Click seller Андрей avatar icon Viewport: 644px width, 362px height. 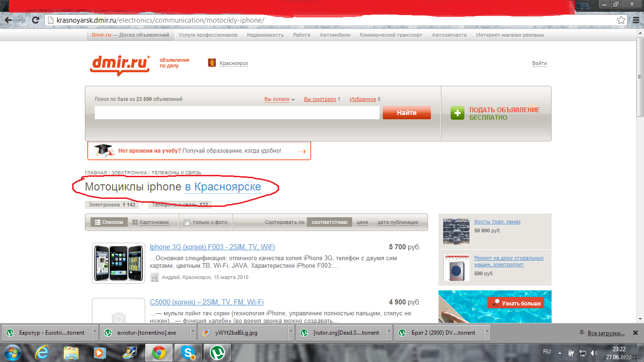point(155,277)
